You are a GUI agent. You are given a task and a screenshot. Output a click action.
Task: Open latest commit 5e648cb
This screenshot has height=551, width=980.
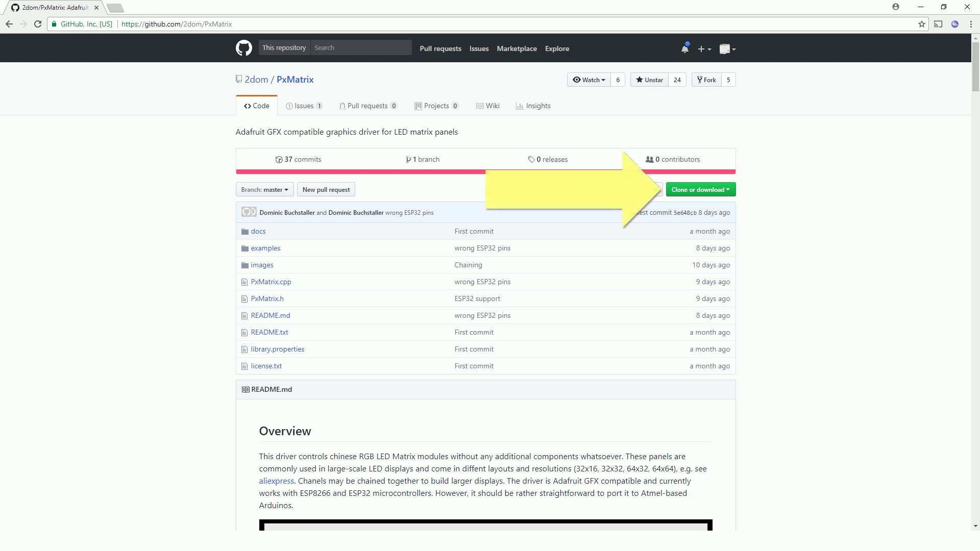(x=684, y=213)
